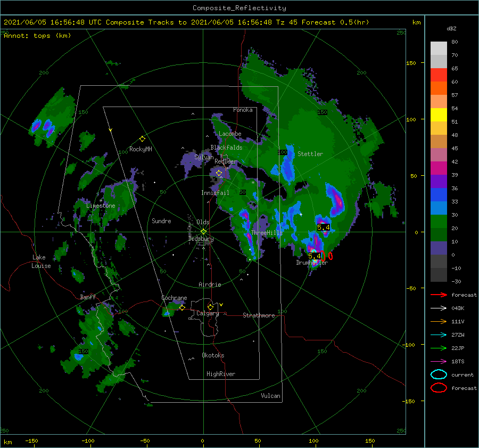Click the Banff city label
This screenshot has height=448, width=479.
88,297
